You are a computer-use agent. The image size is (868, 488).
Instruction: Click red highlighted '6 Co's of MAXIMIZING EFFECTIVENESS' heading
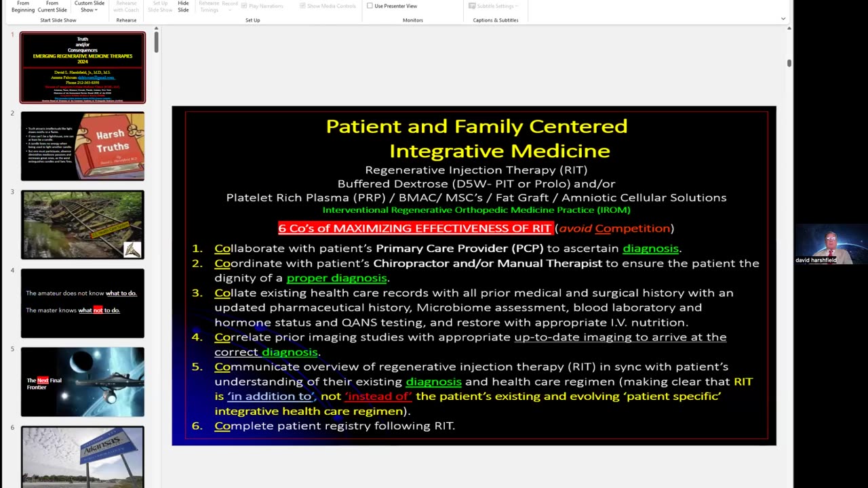click(x=415, y=228)
